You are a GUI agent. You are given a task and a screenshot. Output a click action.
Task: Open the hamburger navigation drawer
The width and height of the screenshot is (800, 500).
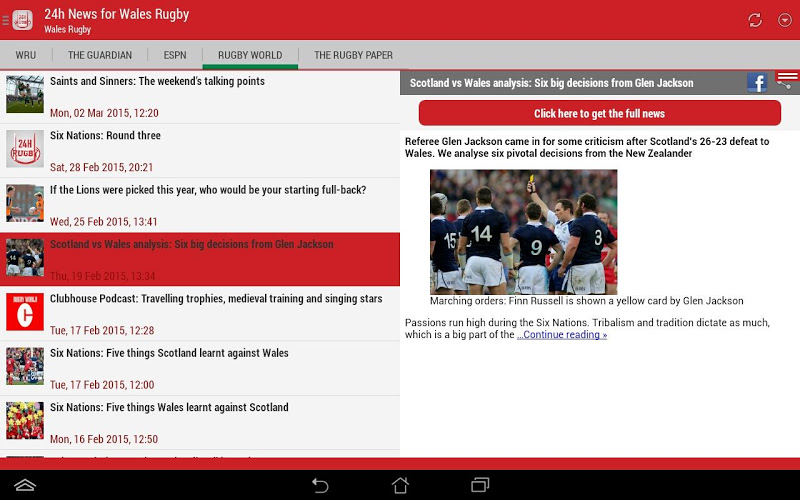tap(5, 20)
